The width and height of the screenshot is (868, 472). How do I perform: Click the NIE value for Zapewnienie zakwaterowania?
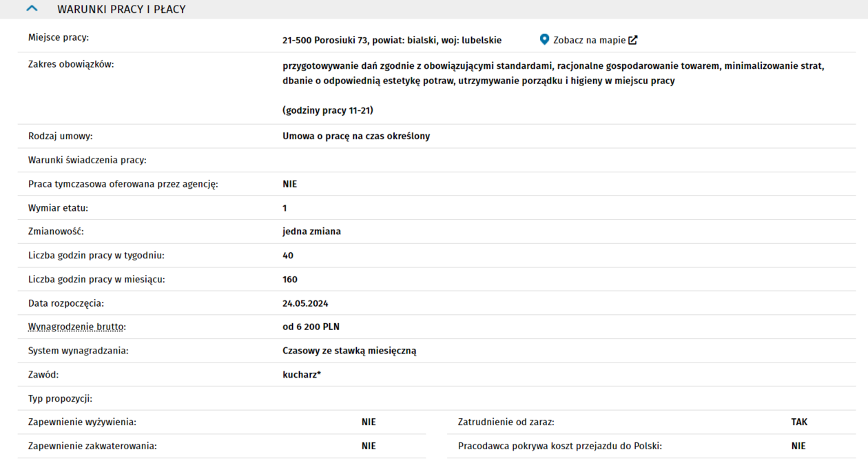369,446
